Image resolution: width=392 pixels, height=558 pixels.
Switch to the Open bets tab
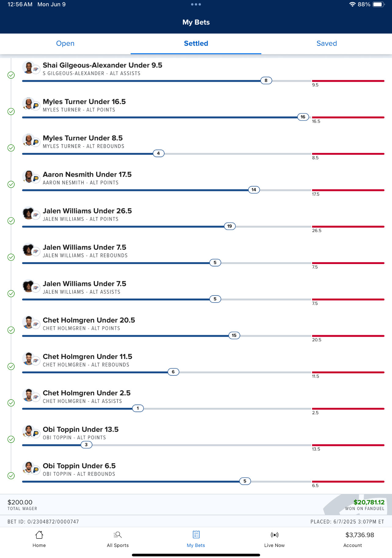[x=65, y=43]
